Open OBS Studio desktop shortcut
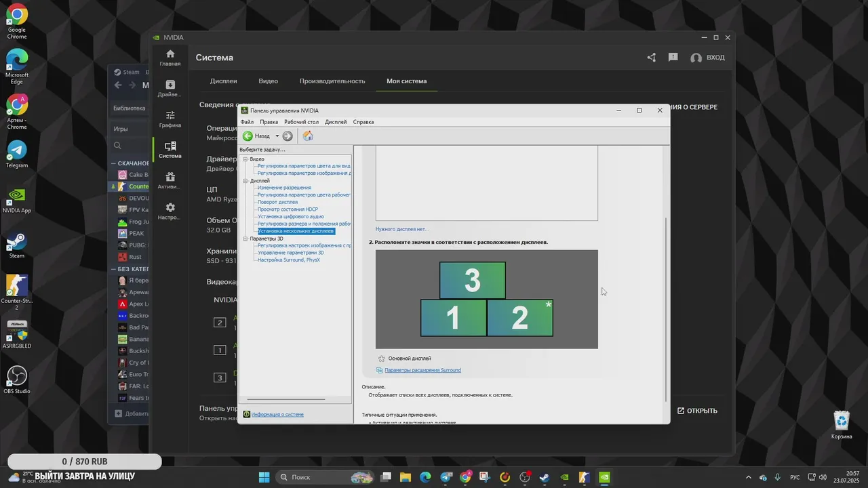The image size is (868, 488). coord(17,380)
